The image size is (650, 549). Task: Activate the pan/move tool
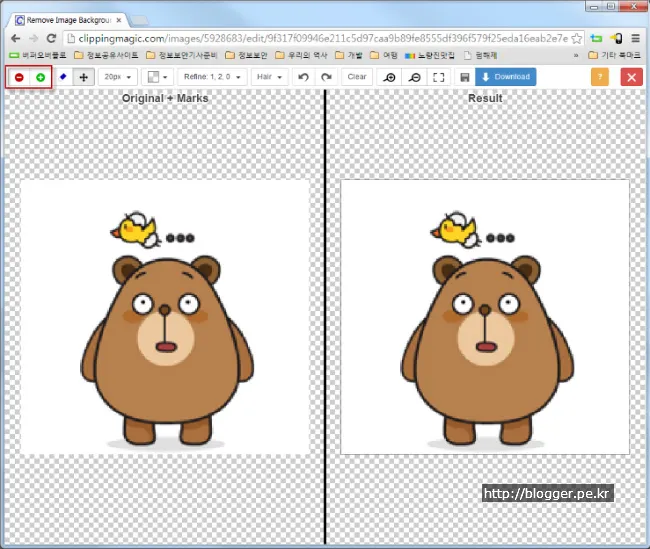83,77
